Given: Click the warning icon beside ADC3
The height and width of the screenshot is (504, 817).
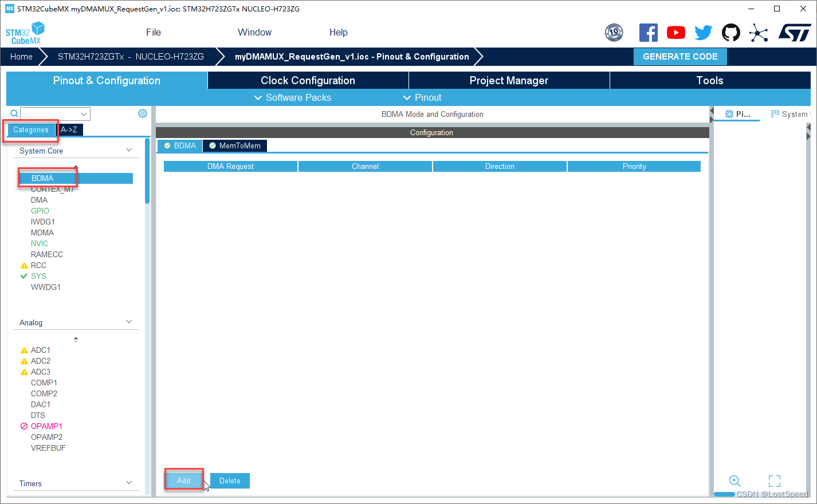Looking at the screenshot, I should (x=24, y=372).
